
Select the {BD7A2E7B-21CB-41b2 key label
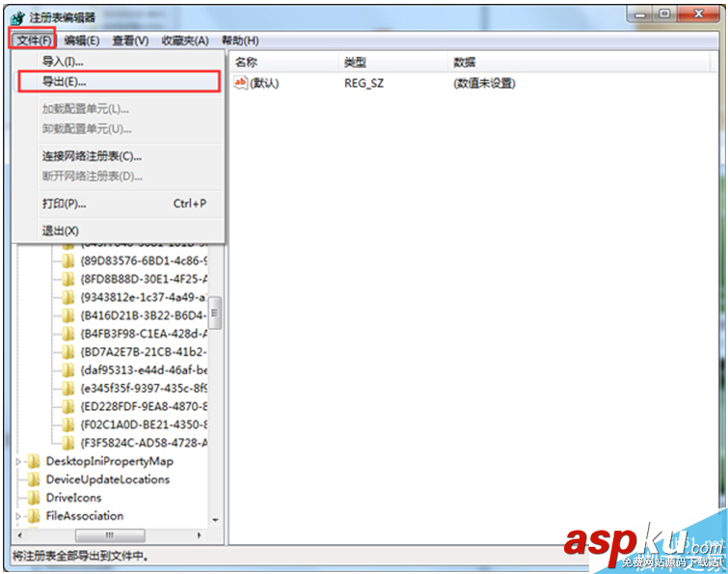click(144, 352)
